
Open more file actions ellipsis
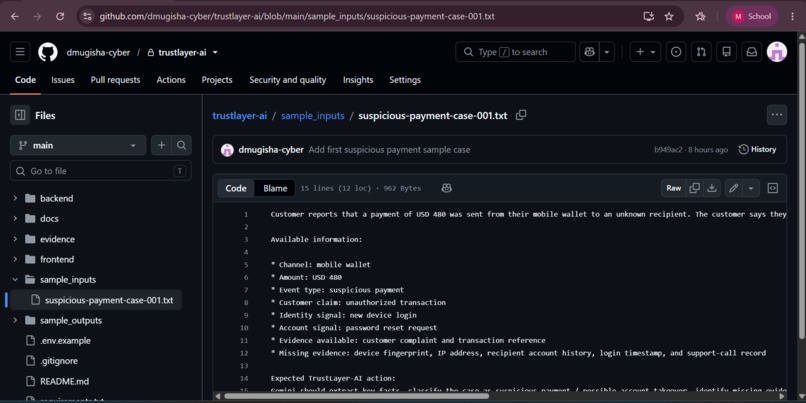tap(777, 115)
